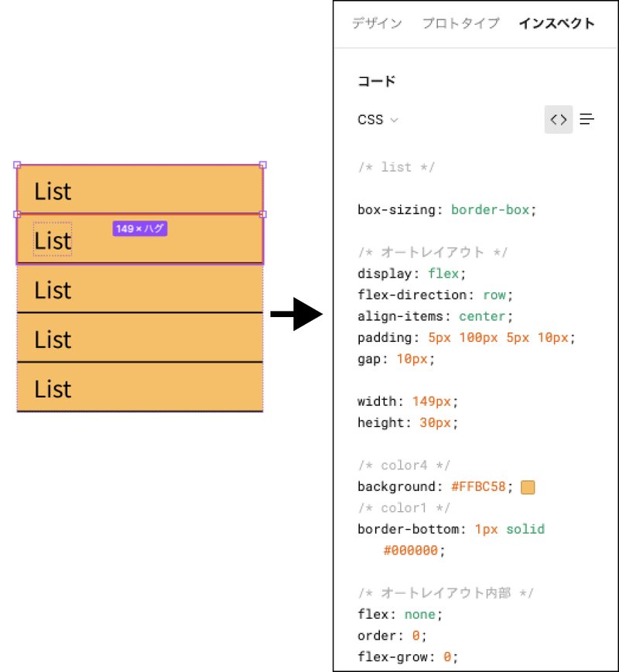This screenshot has width=619, height=672.
Task: Click the #000000 color value
Action: tap(411, 551)
